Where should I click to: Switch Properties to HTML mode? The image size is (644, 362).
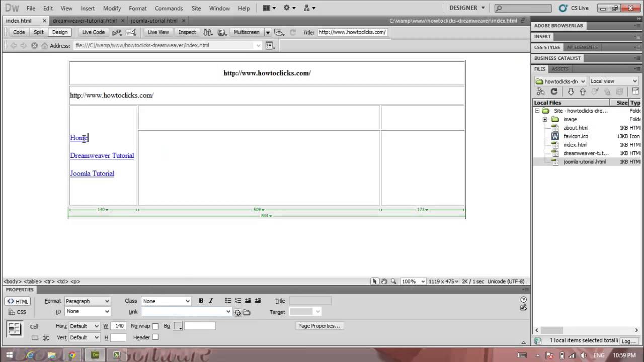pyautogui.click(x=18, y=302)
